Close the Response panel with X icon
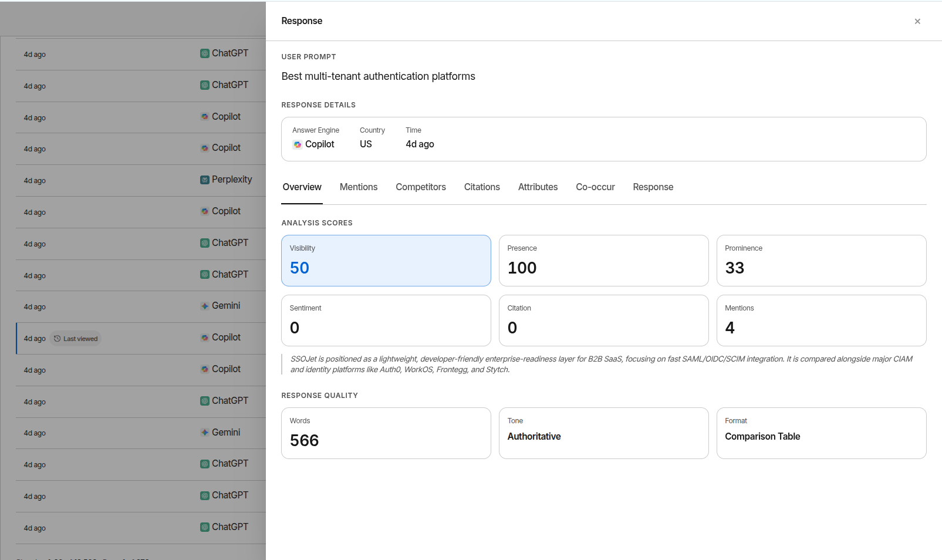Screen dimensions: 942x560 tap(917, 21)
